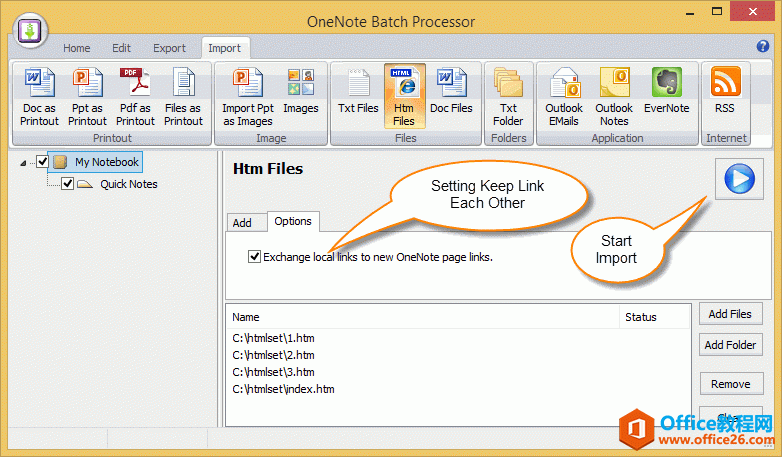
Task: Select the Ppt as Printout icon
Action: [x=87, y=97]
